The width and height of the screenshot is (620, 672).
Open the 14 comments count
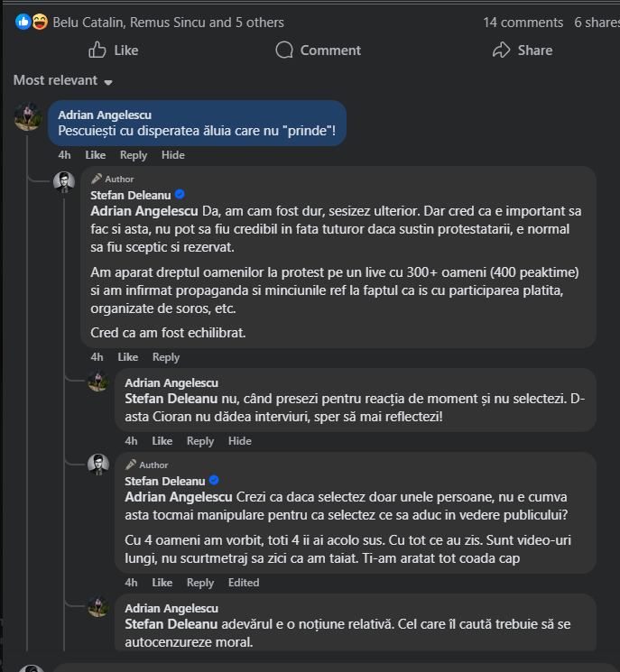click(523, 22)
